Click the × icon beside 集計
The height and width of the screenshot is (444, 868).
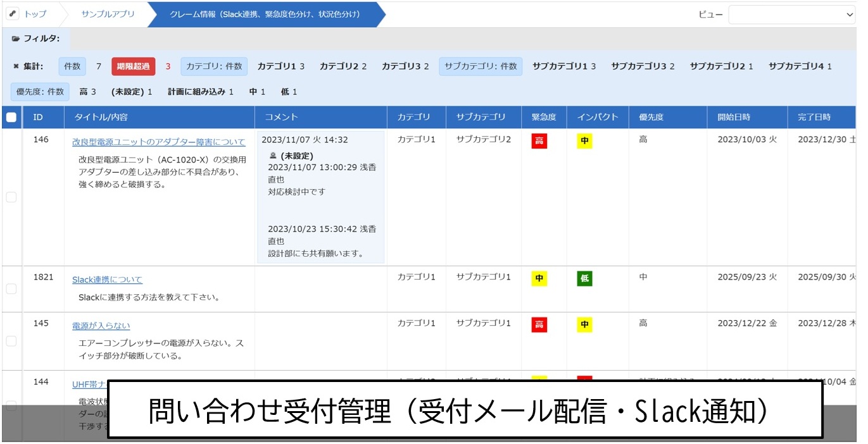click(16, 66)
